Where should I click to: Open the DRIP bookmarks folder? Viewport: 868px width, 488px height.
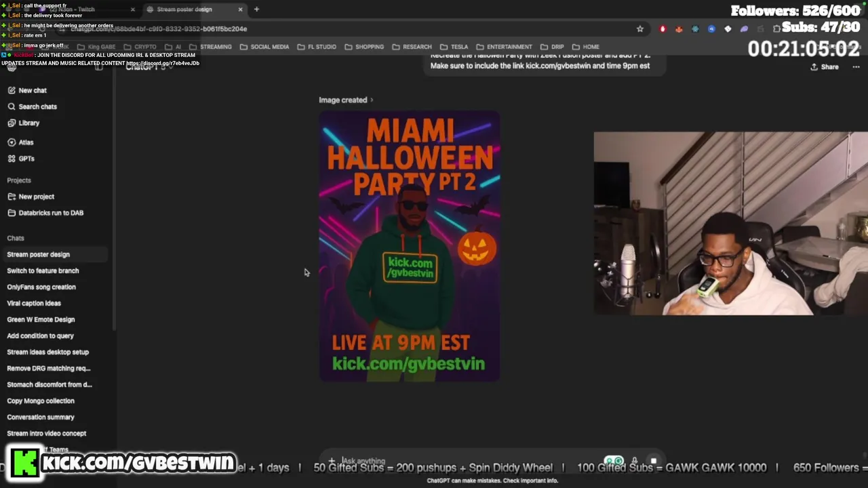(552, 47)
